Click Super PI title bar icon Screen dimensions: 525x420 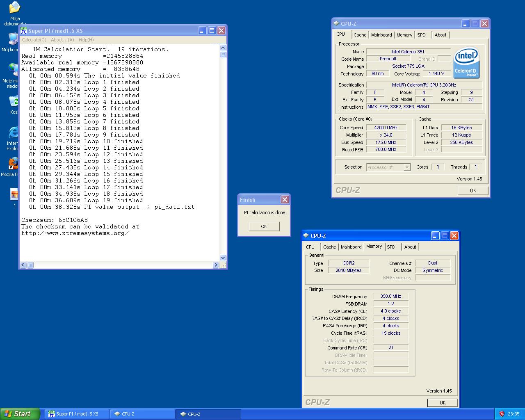24,30
